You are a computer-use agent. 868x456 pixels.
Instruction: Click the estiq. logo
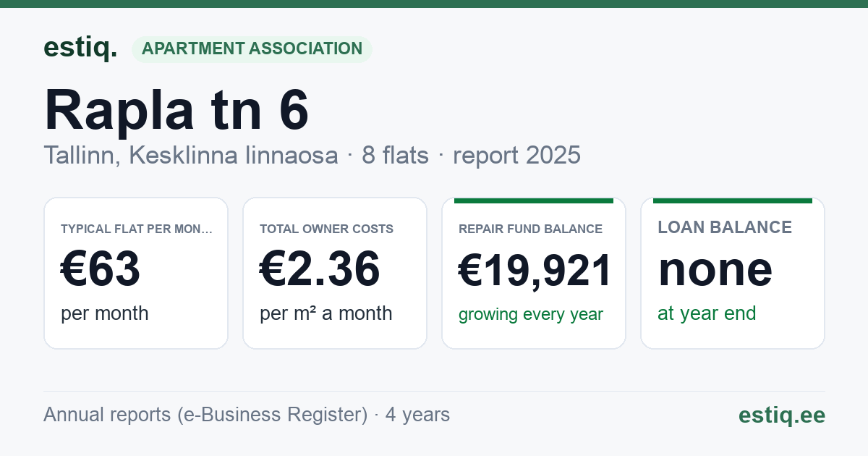pyautogui.click(x=80, y=48)
